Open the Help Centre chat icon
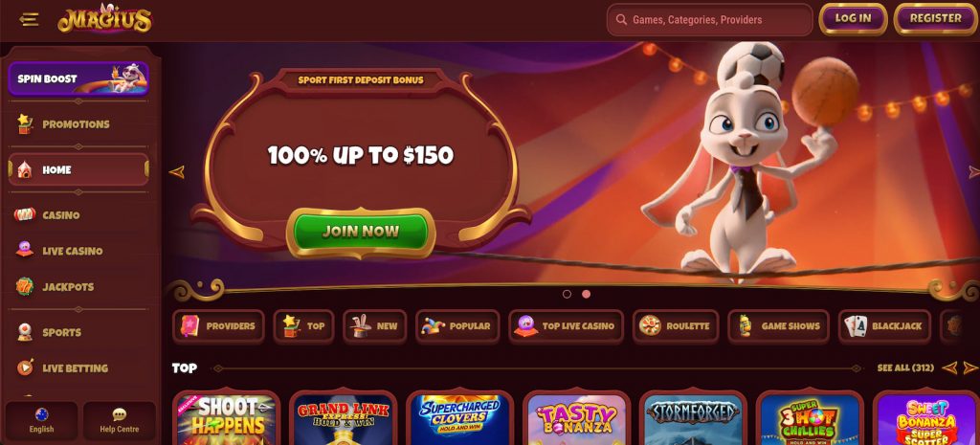Viewport: 980px width, 445px height. (120, 415)
